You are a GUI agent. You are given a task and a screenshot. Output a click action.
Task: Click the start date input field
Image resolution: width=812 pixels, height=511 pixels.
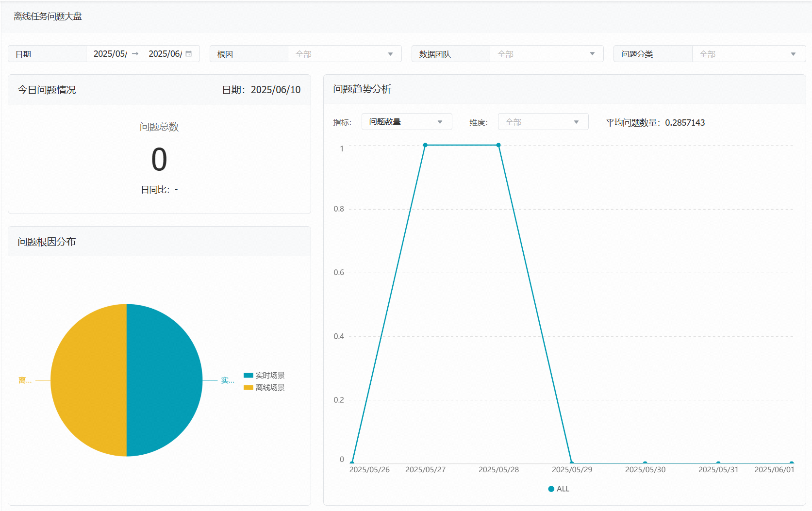tap(110, 54)
